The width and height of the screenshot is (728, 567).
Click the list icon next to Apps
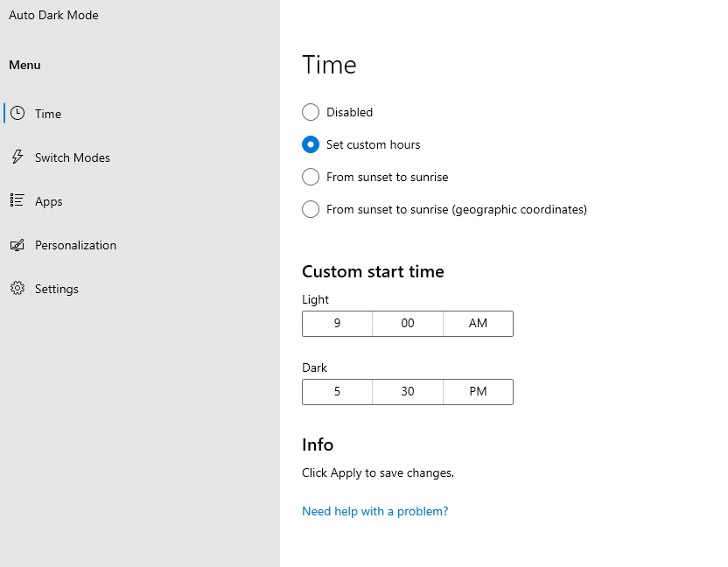click(17, 201)
